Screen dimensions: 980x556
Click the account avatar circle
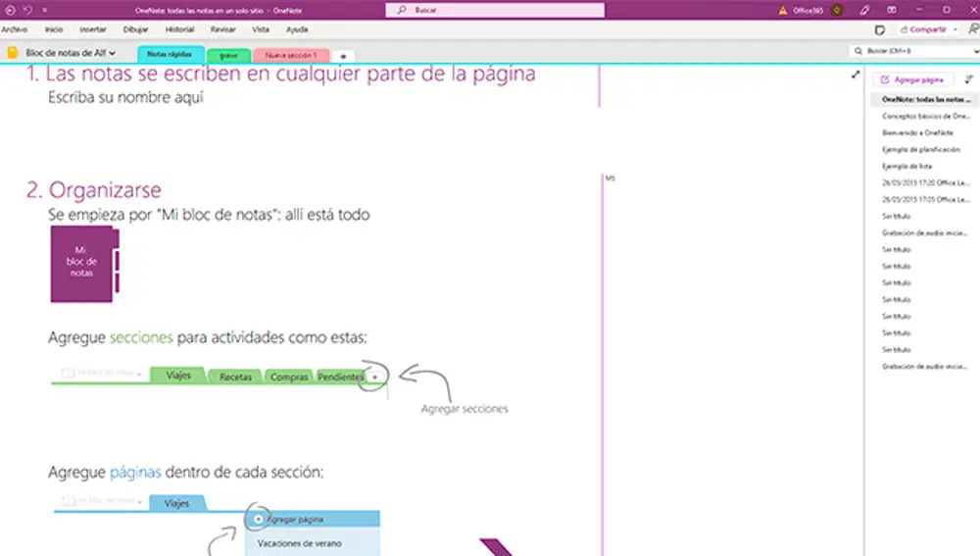[x=836, y=10]
